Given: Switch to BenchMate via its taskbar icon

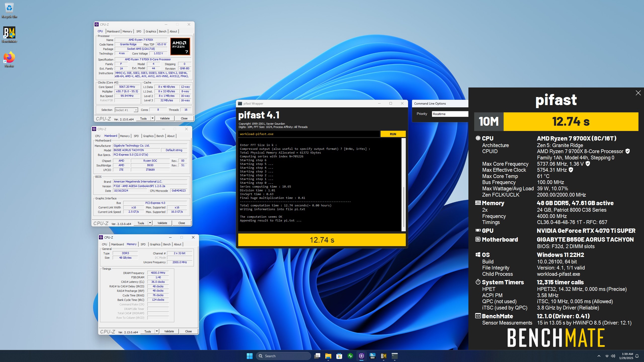Looking at the screenshot, I should [x=383, y=356].
